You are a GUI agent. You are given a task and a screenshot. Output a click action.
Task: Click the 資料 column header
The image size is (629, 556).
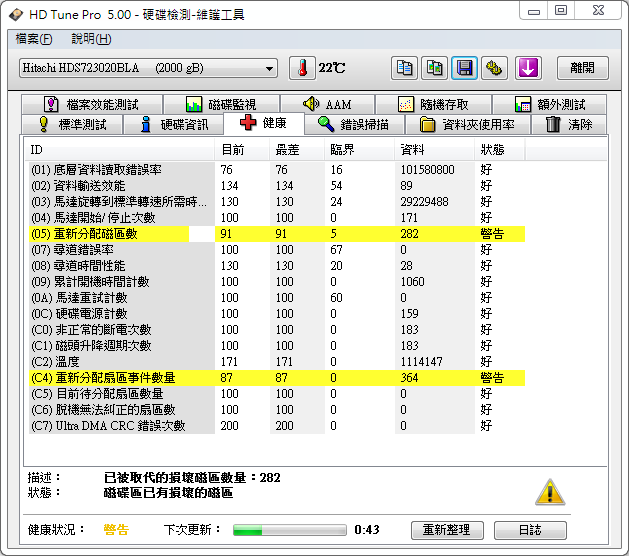point(434,150)
